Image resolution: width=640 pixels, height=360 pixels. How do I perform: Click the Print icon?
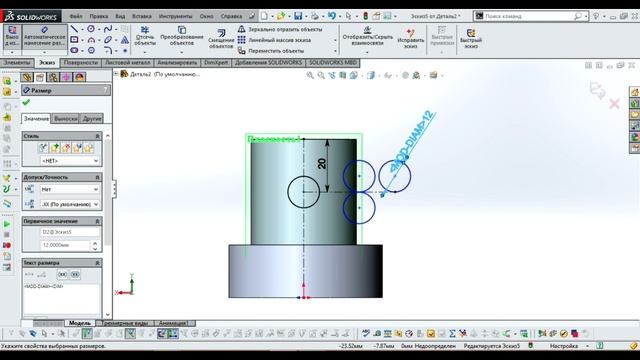[315, 16]
